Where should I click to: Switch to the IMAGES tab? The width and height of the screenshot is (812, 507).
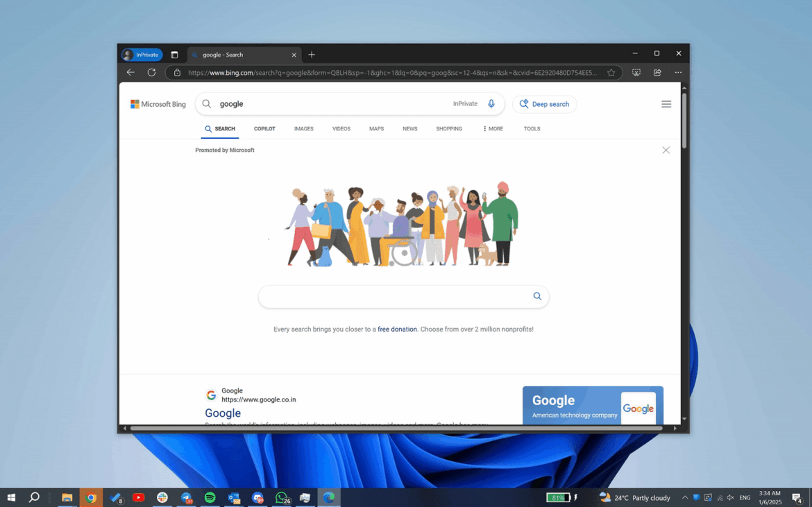(303, 128)
